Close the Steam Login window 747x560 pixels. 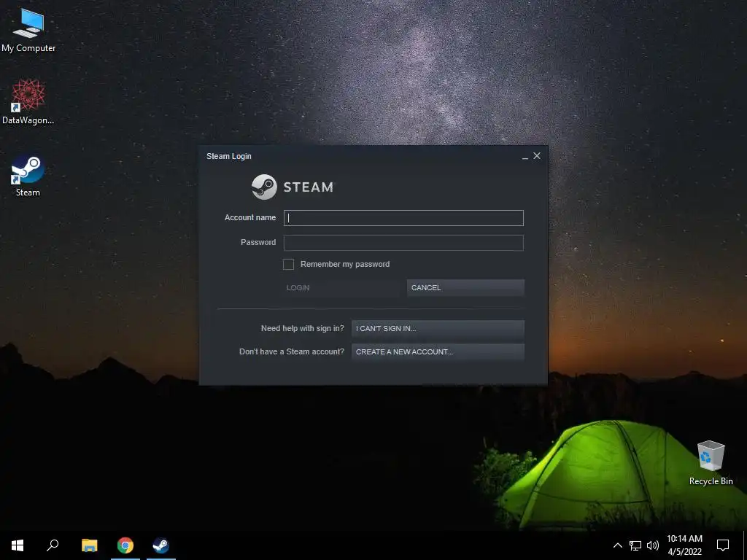[x=537, y=156]
